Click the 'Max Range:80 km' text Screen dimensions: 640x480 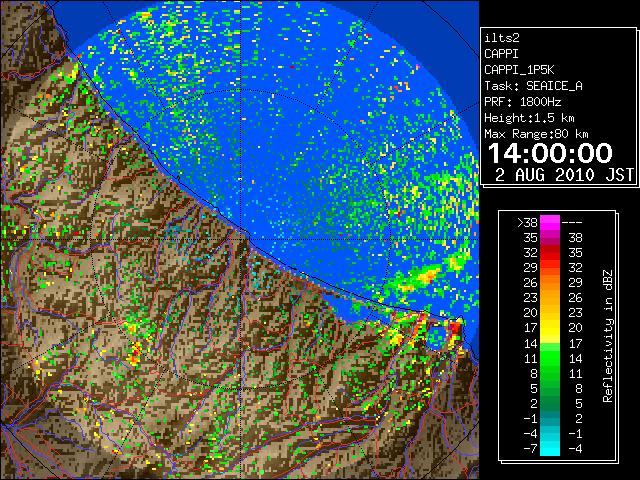tap(536, 134)
